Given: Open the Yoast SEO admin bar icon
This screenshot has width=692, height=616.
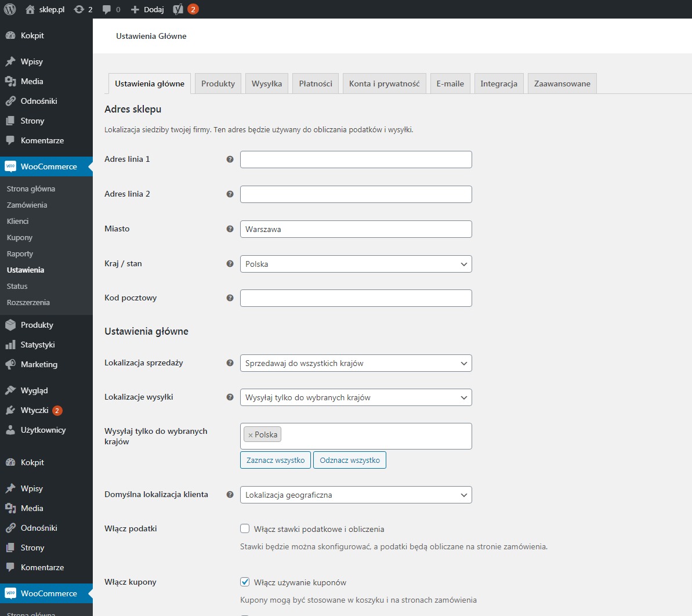Looking at the screenshot, I should [178, 9].
